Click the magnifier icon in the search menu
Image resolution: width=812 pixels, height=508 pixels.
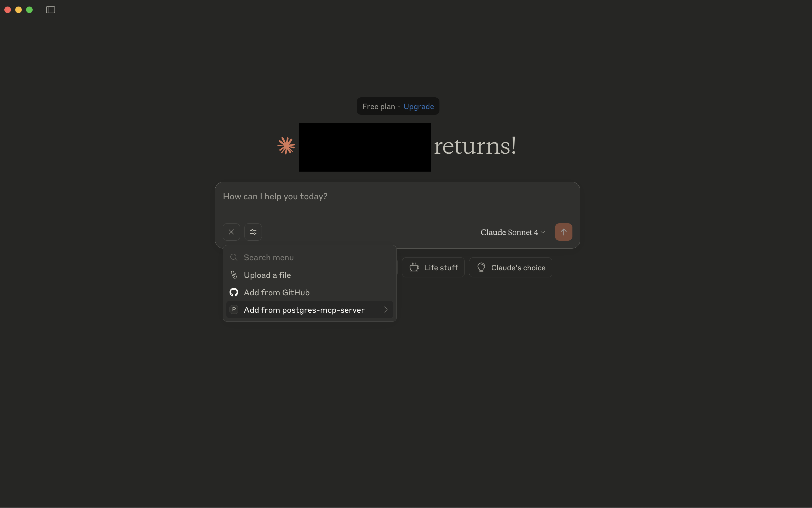pos(234,257)
